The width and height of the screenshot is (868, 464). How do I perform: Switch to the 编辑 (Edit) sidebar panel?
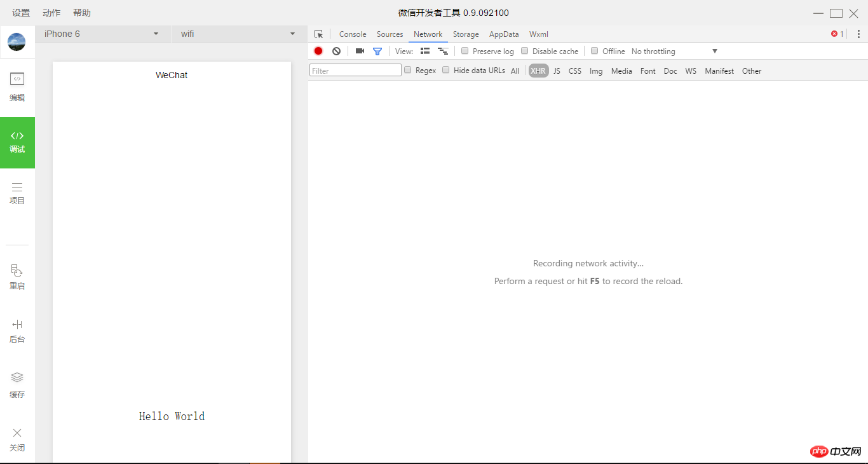[x=17, y=87]
